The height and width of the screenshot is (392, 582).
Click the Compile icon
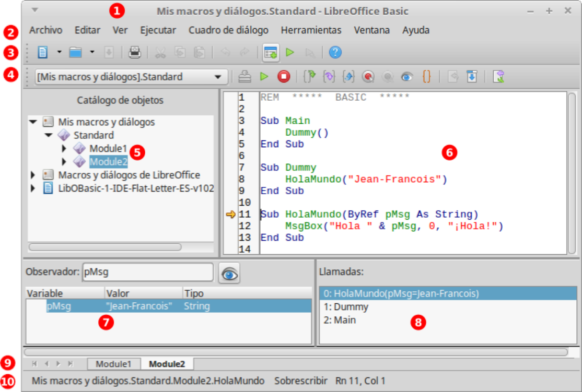[245, 77]
